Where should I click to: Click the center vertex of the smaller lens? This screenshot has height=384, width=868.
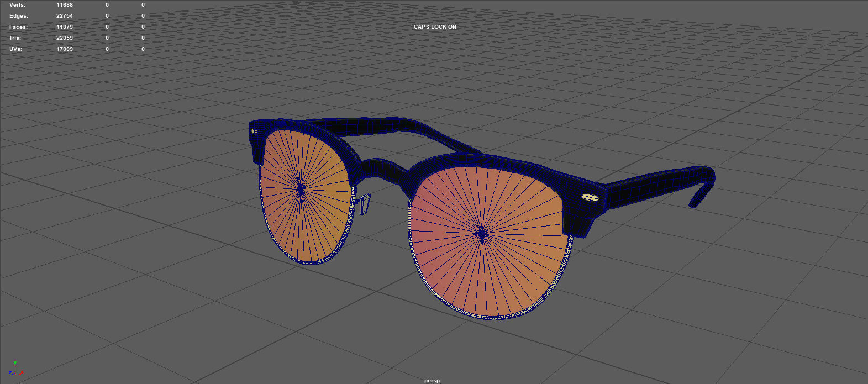301,189
